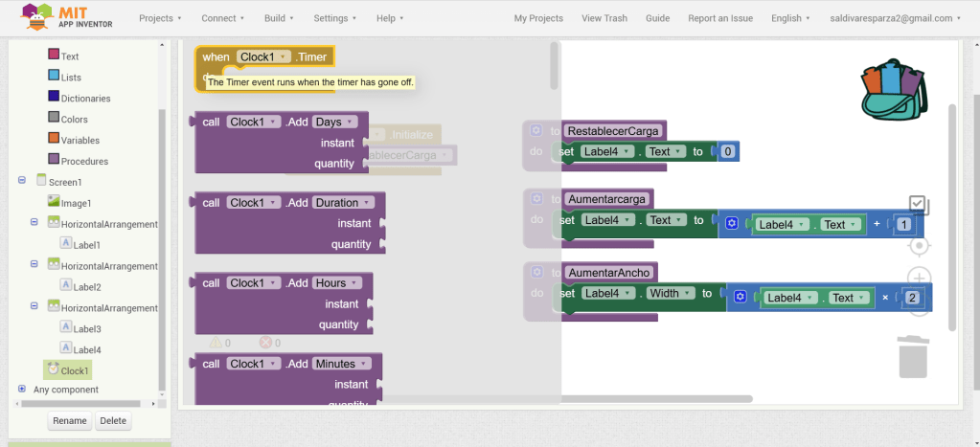Collapse the Screen1 tree node
The width and height of the screenshot is (980, 447).
[x=22, y=181]
